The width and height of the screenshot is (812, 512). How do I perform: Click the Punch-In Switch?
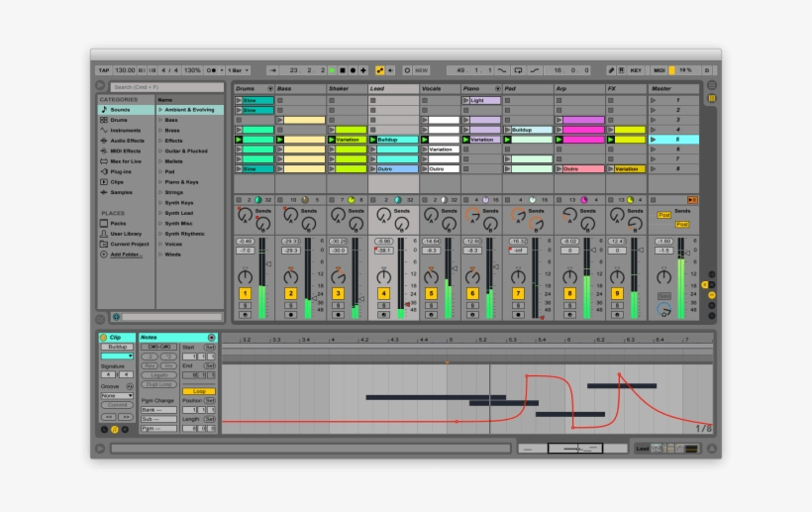pyautogui.click(x=502, y=70)
